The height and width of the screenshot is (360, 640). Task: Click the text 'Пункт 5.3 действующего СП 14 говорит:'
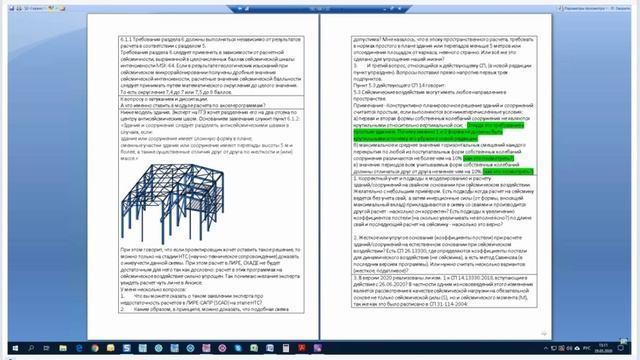(x=399, y=86)
